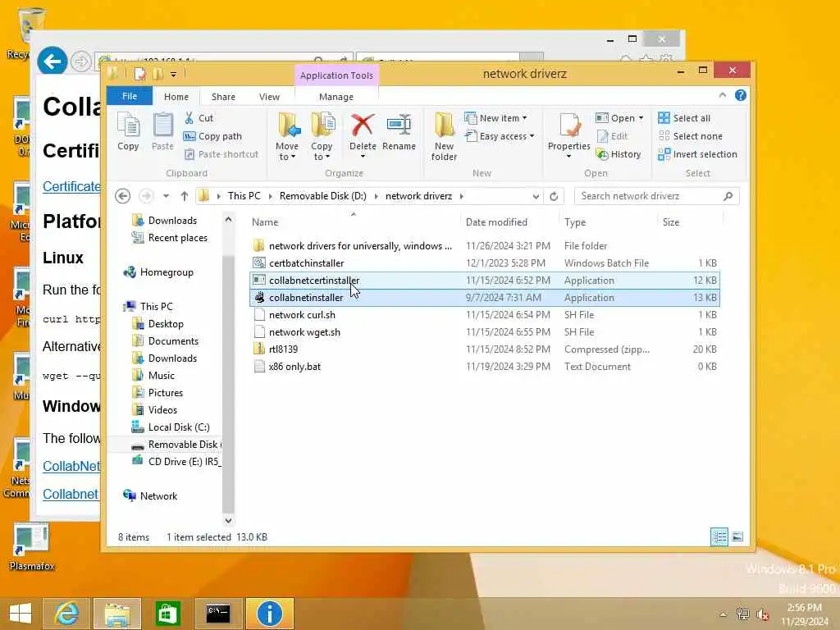The image size is (840, 630).
Task: Refresh the network driverz folder
Action: click(x=554, y=197)
